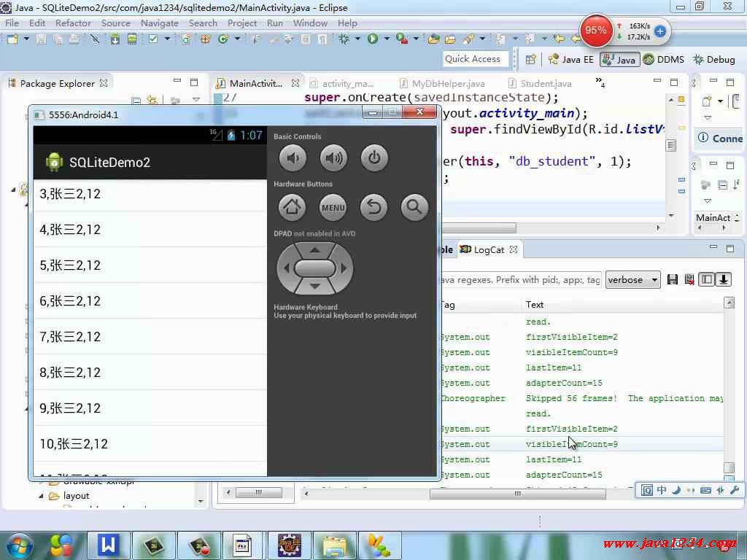Click the LogCat vertical scrollbar thumb
747x560 pixels.
729,467
